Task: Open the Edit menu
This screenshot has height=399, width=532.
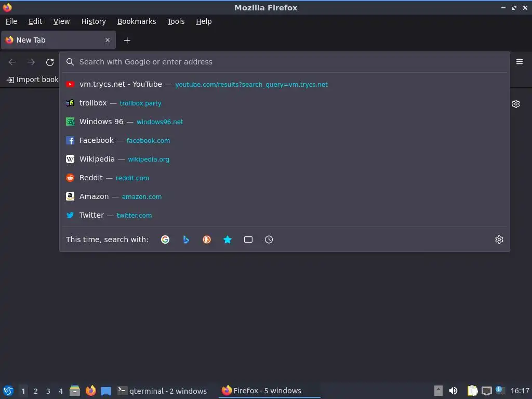Action: tap(35, 21)
